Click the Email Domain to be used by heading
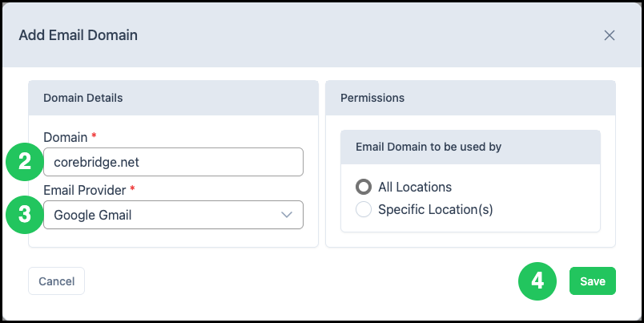This screenshot has height=323, width=644. (429, 147)
